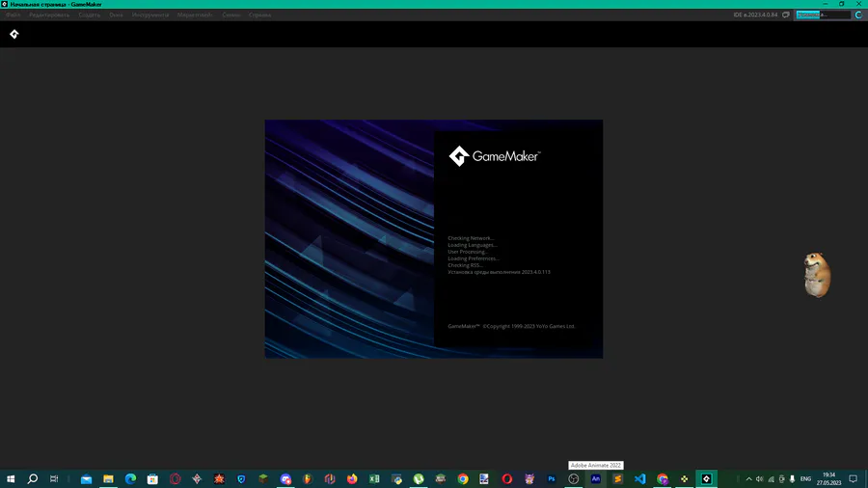Open uTorrent from the taskbar
Image resolution: width=868 pixels, height=488 pixels.
pyautogui.click(x=419, y=478)
